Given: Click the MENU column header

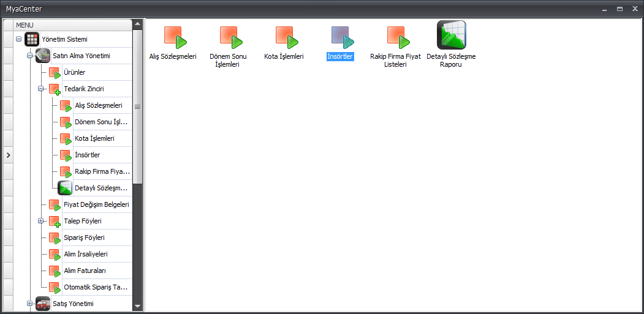Looking at the screenshot, I should [73, 25].
